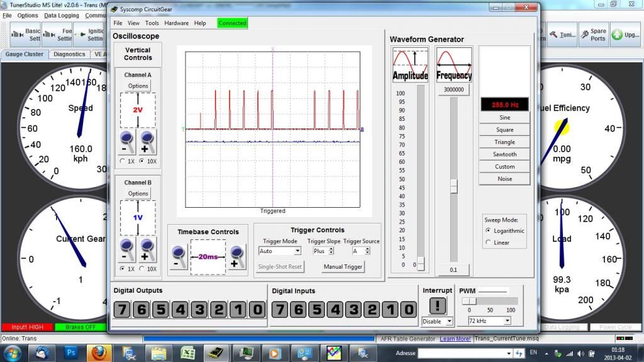
Task: Click the Interrupt exclamation button
Action: 438,306
